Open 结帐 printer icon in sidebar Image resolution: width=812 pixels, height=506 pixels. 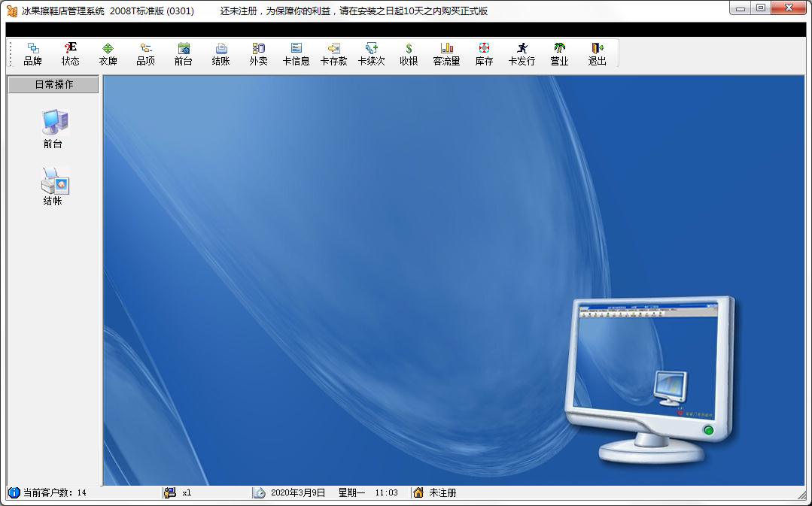click(53, 186)
